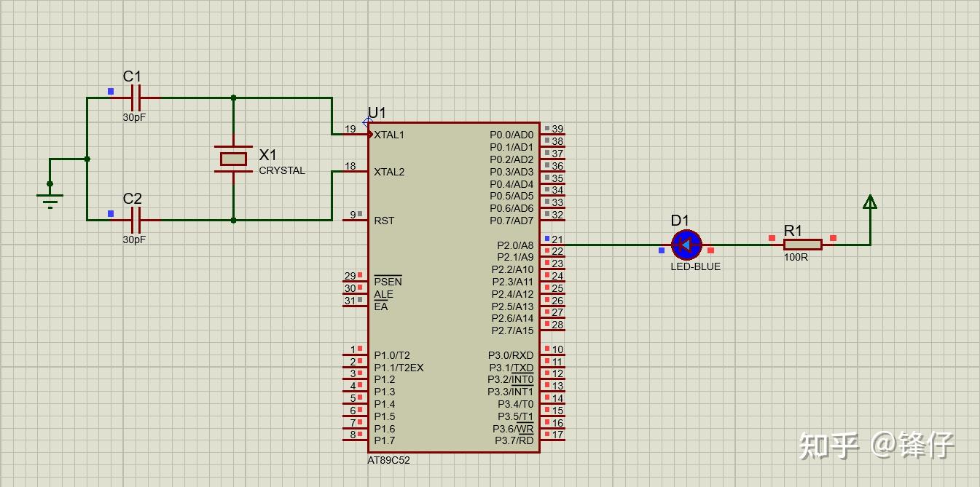
Task: Click the P0.7/AD7 pin label
Action: [x=511, y=221]
